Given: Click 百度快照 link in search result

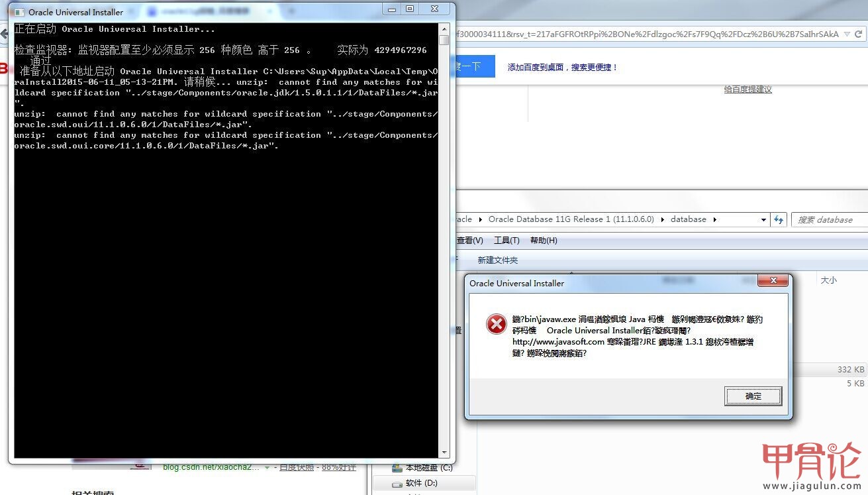Looking at the screenshot, I should click(296, 467).
